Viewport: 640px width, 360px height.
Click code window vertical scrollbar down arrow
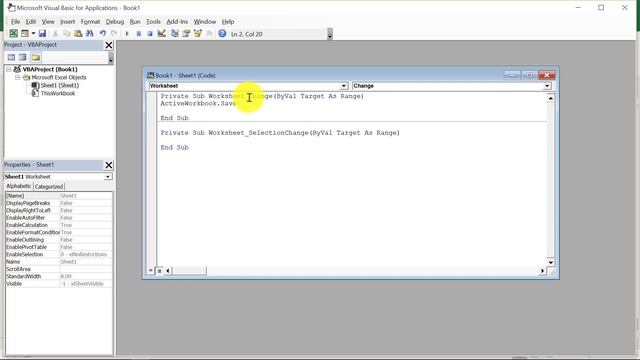click(x=551, y=262)
